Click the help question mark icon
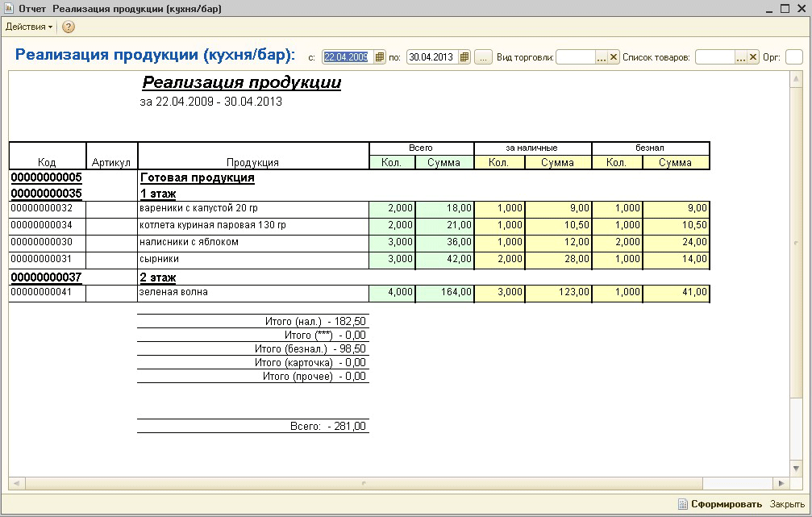This screenshot has width=812, height=517. [x=69, y=27]
